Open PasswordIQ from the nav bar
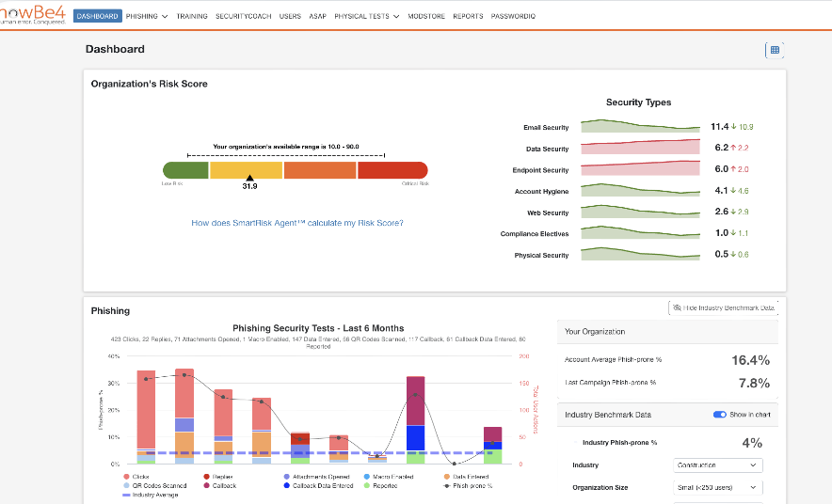Viewport: 832px width, 504px height. point(513,16)
